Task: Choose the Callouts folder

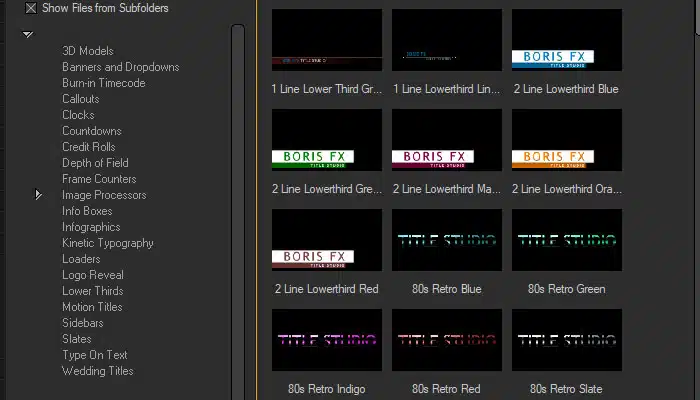Action: pyautogui.click(x=81, y=99)
